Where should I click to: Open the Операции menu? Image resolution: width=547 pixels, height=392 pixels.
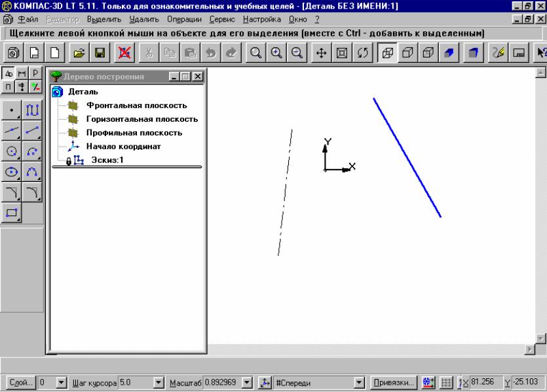click(x=184, y=20)
